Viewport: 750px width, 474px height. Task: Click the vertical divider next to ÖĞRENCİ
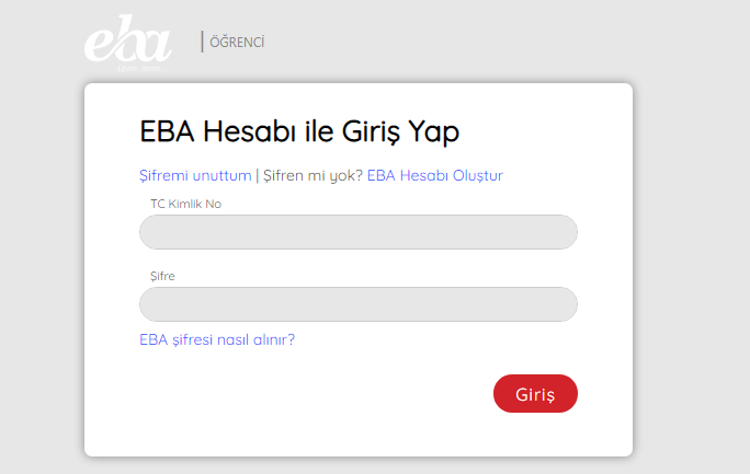[x=203, y=42]
